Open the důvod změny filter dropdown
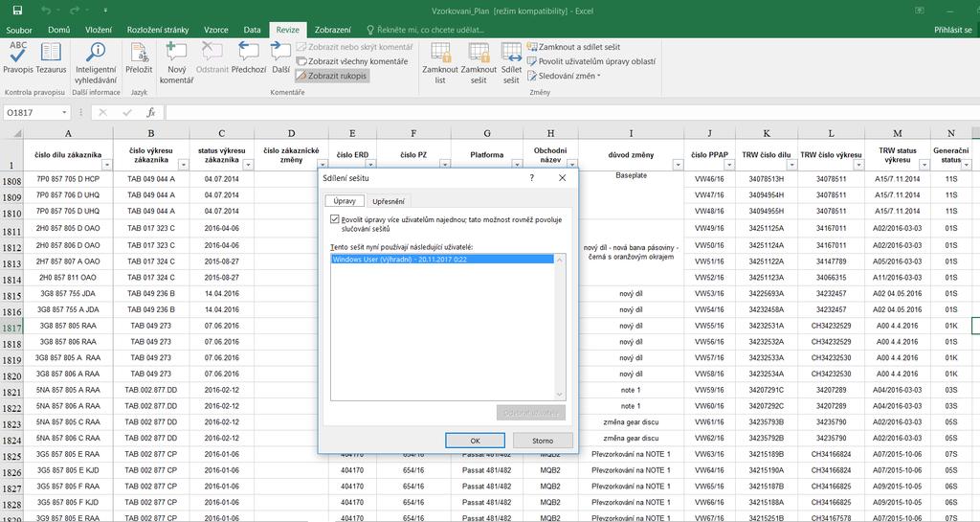The height and width of the screenshot is (522, 980). coord(679,165)
